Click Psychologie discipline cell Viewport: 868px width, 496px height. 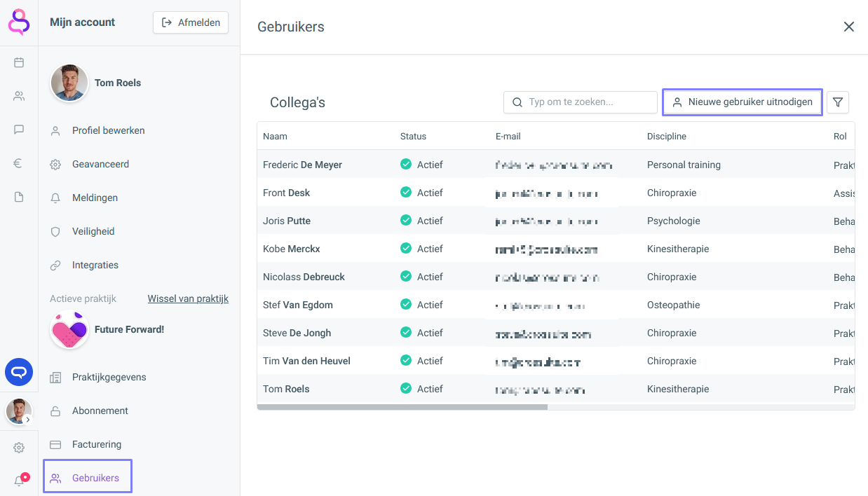(674, 221)
